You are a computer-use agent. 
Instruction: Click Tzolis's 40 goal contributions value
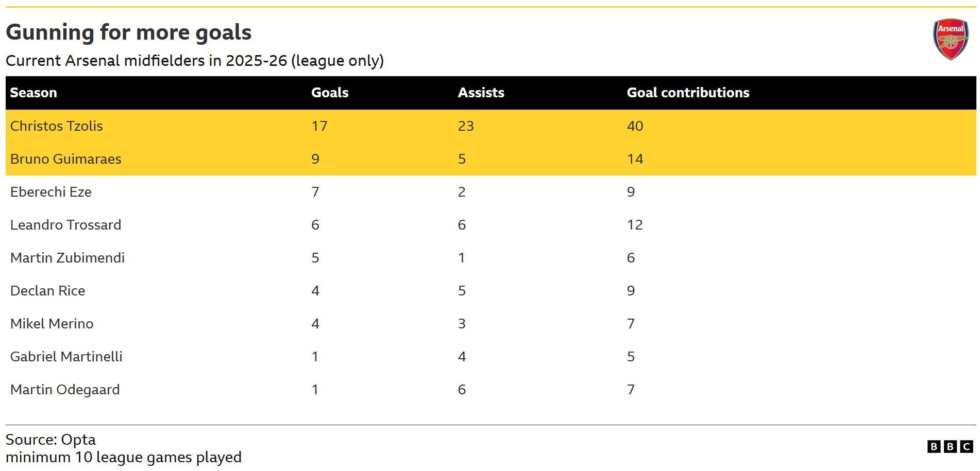click(x=635, y=126)
